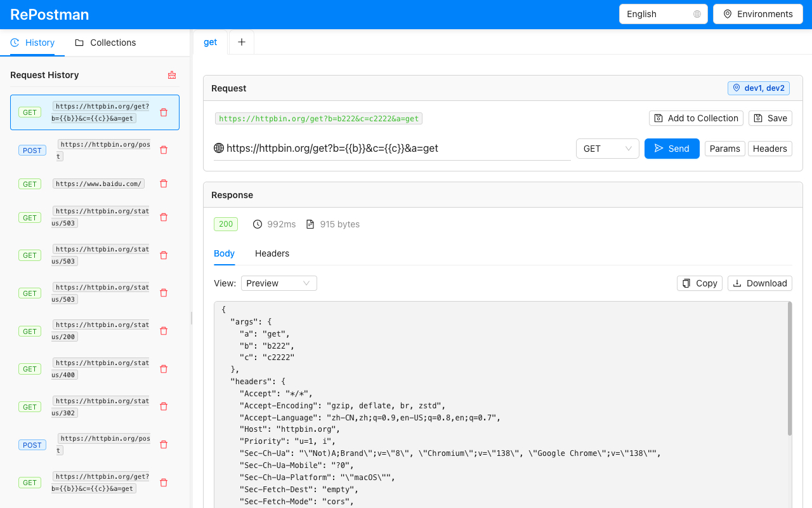This screenshot has width=812, height=508.
Task: Click the plus icon to add tab
Action: pyautogui.click(x=241, y=42)
